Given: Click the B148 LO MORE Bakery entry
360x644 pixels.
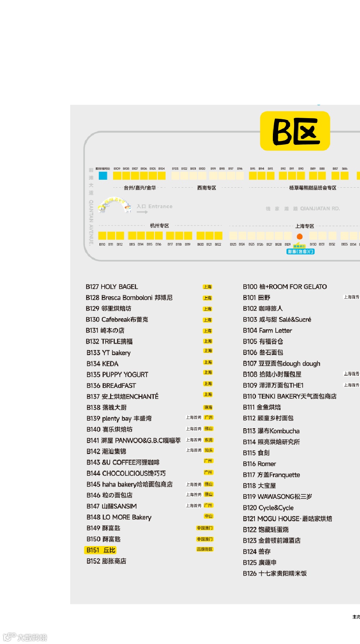Looking at the screenshot, I should 119,517.
